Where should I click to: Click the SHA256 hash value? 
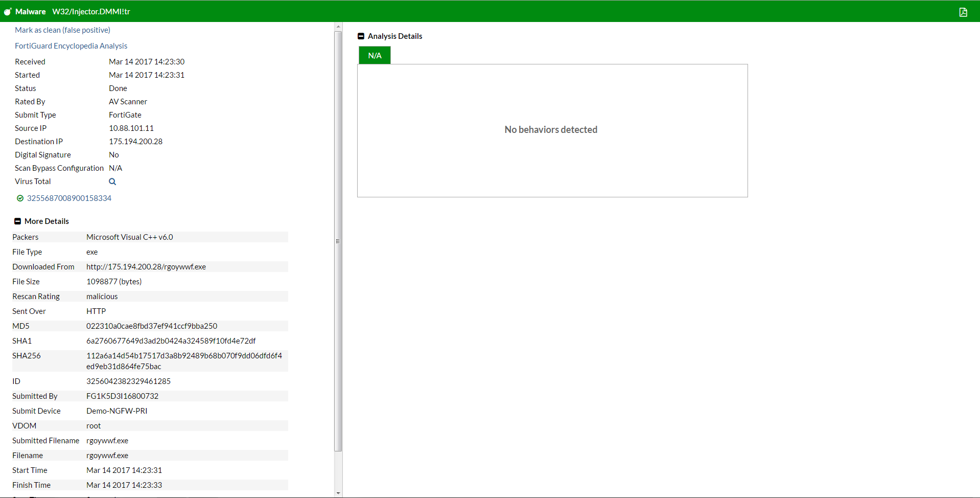[x=184, y=361]
